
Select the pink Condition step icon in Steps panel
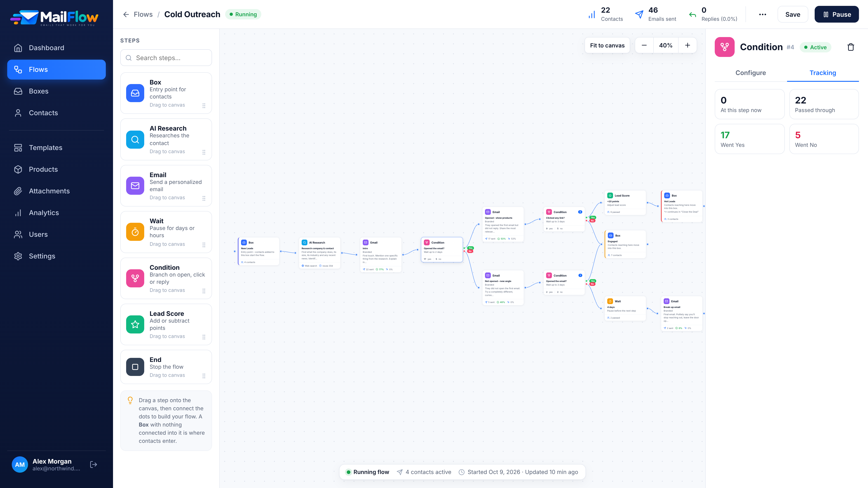135,278
